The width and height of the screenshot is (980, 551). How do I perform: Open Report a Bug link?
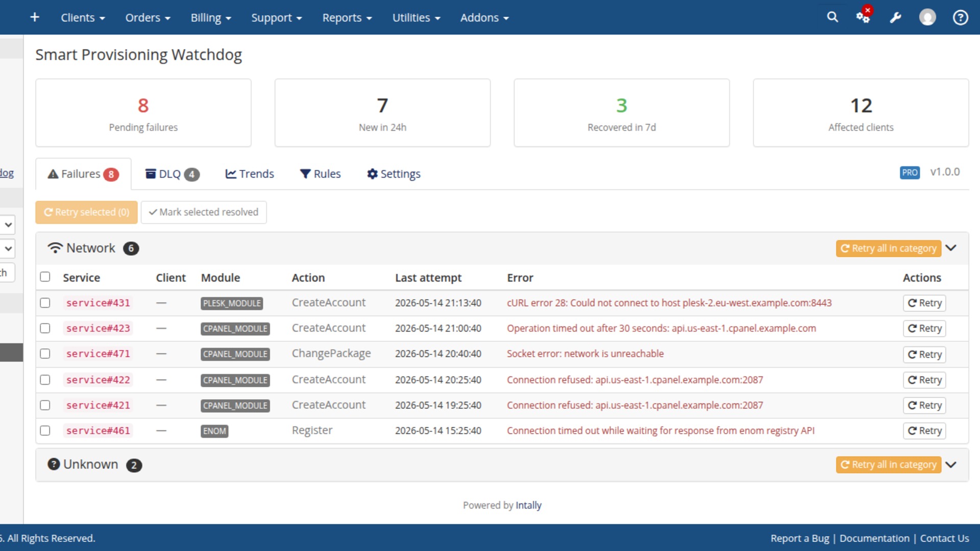click(x=800, y=538)
